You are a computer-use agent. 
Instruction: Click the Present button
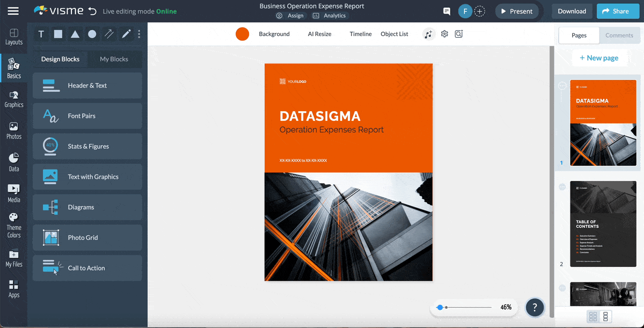click(x=517, y=11)
